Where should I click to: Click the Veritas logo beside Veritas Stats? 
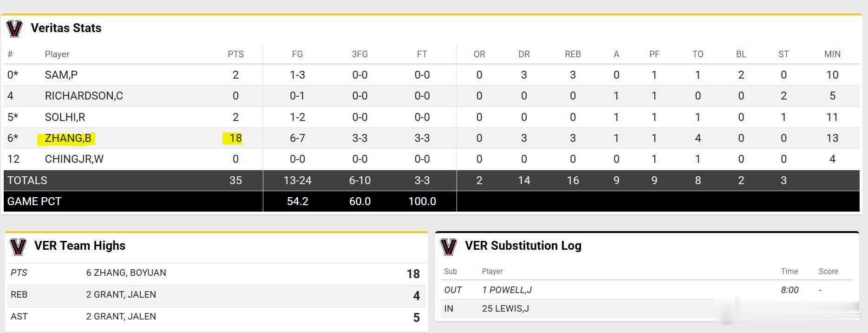(14, 29)
